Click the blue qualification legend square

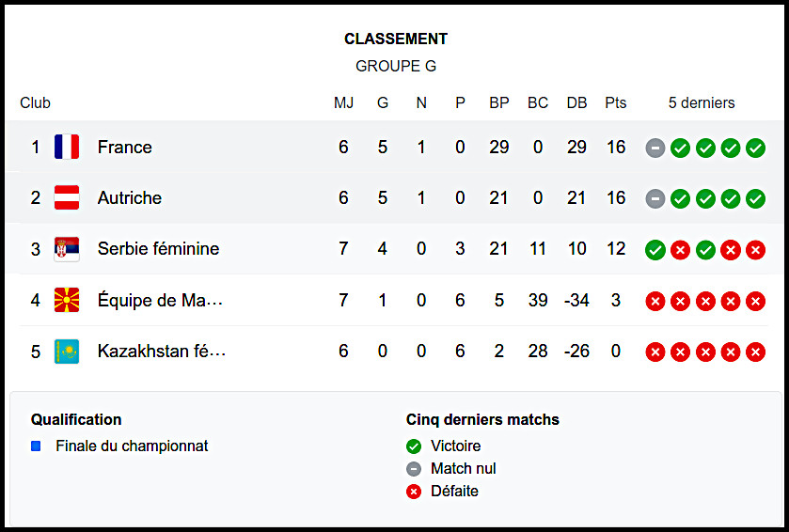pyautogui.click(x=36, y=446)
